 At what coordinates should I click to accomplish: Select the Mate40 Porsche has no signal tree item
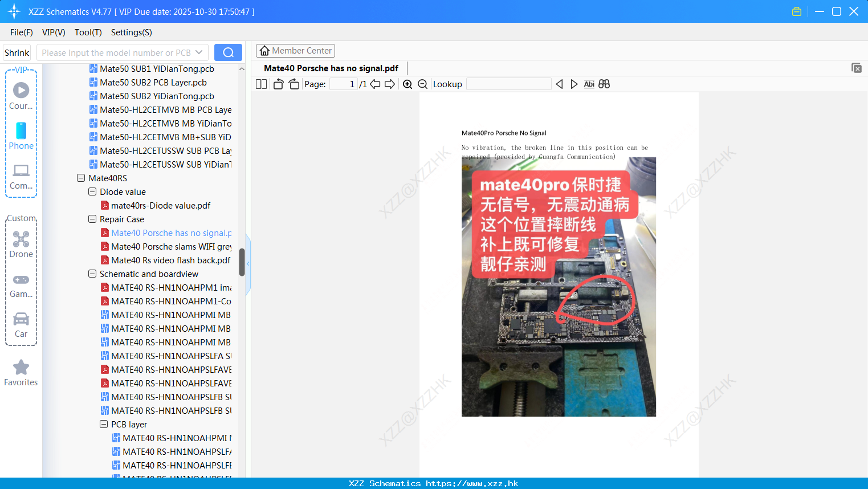click(172, 233)
